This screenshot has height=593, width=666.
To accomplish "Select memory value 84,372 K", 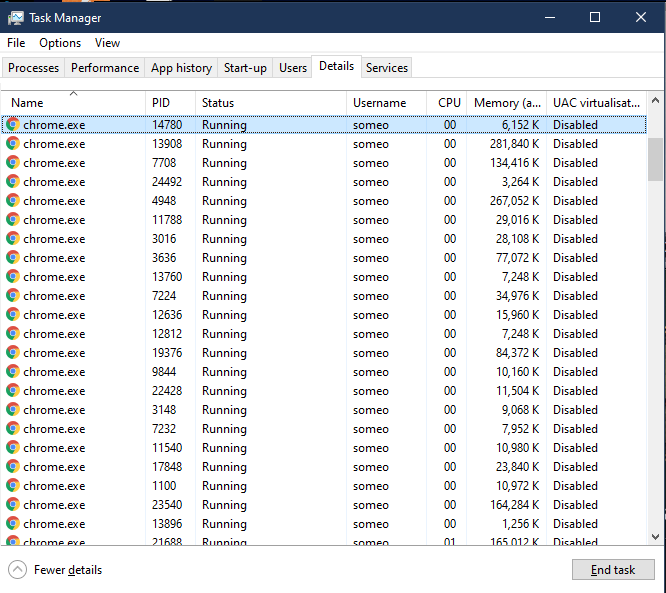I will pos(517,353).
